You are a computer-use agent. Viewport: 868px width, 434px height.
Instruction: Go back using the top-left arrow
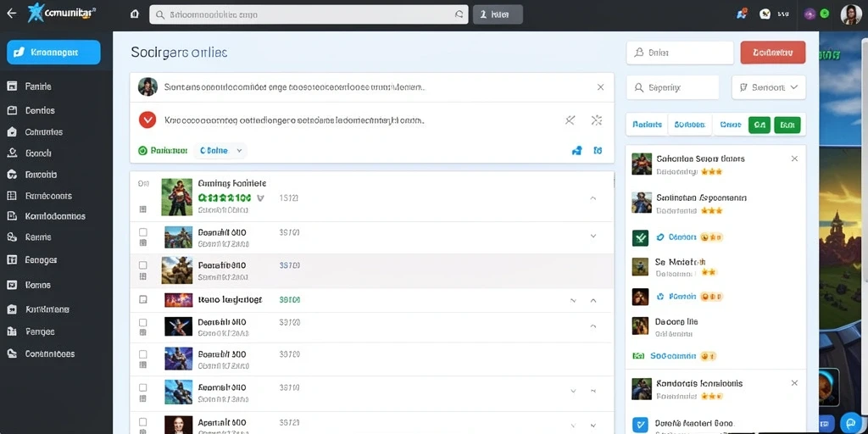tap(12, 14)
